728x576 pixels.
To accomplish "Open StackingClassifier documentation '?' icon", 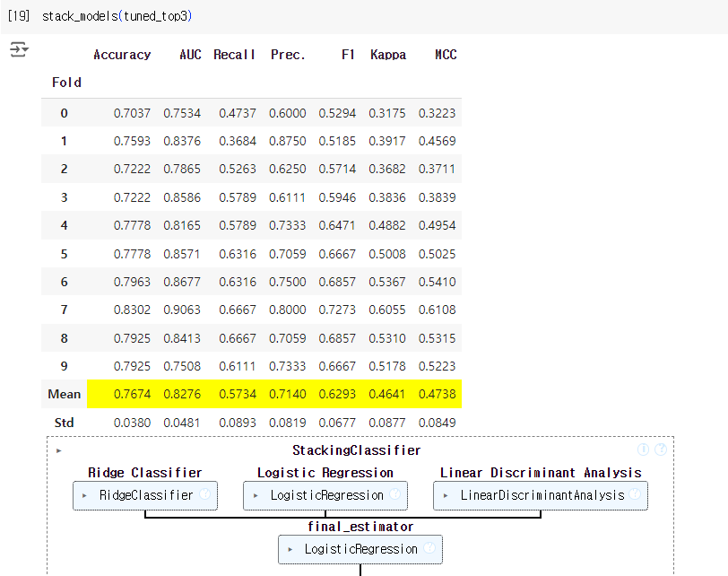I will tap(661, 449).
